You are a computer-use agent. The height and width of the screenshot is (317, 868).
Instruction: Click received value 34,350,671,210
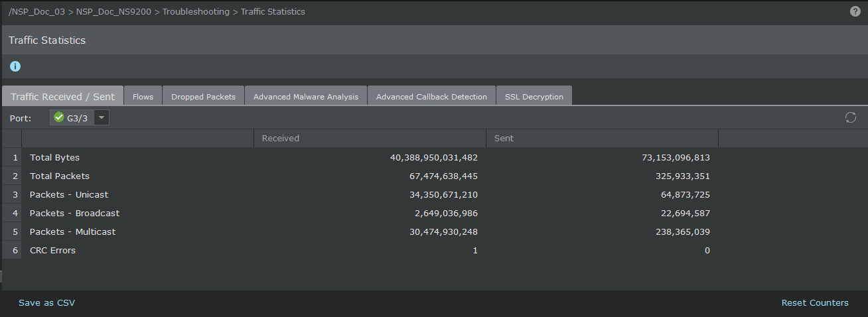[x=444, y=195]
